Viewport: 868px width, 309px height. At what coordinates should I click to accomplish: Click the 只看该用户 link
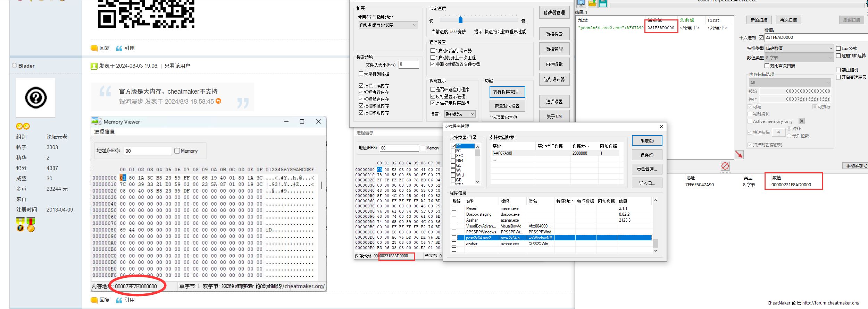[x=177, y=66]
